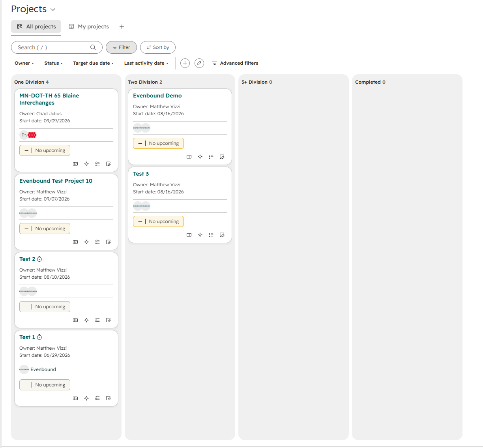The image size is (483, 448).
Task: Click the sparkle icon on Test 3 card
Action: click(x=200, y=235)
